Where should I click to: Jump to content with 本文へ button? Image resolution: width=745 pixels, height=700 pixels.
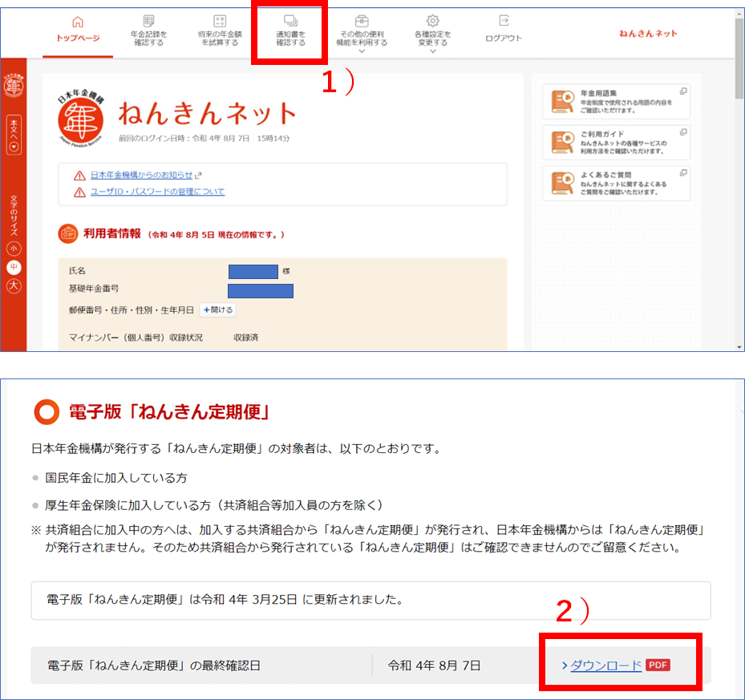click(14, 135)
